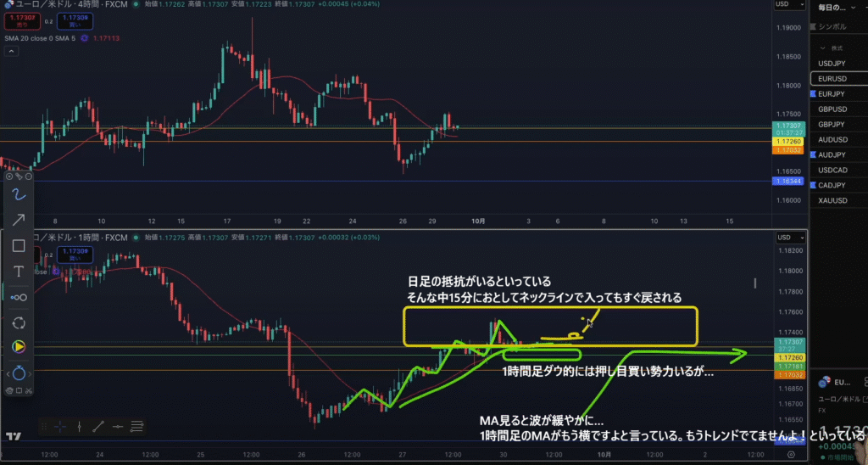Collapse the stocks section in the watchlist
The width and height of the screenshot is (868, 465).
point(822,48)
